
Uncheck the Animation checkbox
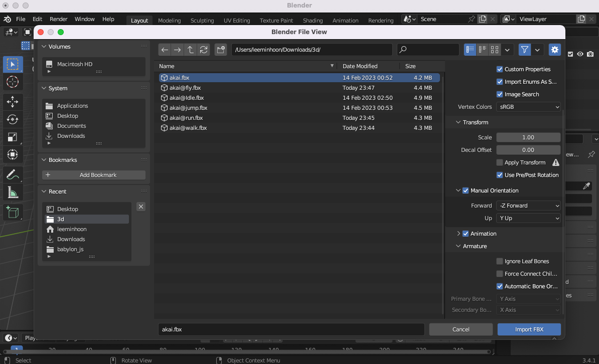click(x=465, y=234)
